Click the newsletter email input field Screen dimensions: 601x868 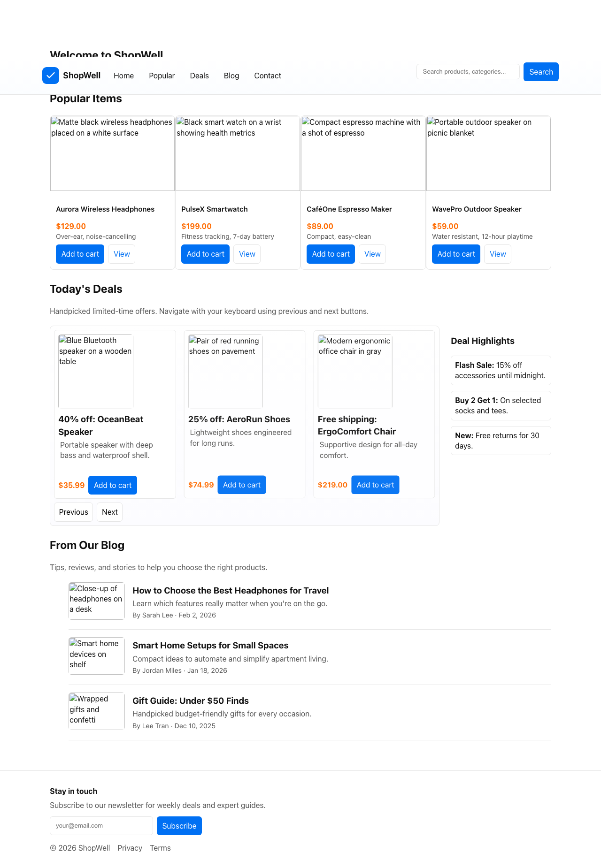(101, 825)
